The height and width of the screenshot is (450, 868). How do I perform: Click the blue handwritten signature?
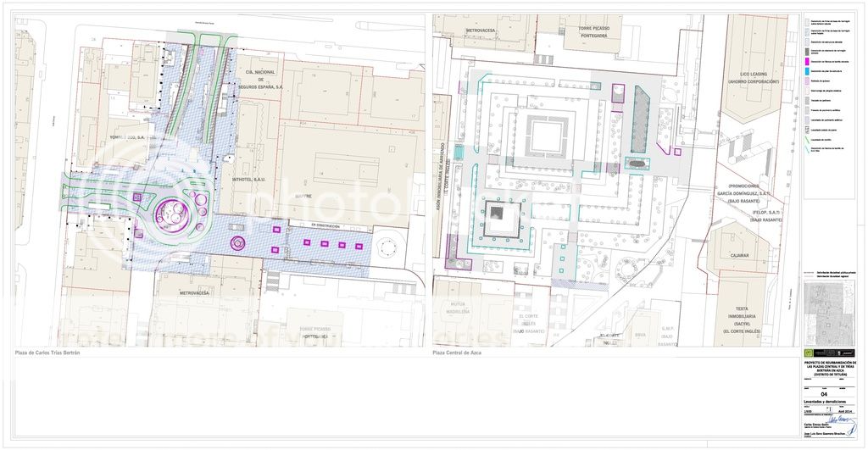pyautogui.click(x=835, y=419)
